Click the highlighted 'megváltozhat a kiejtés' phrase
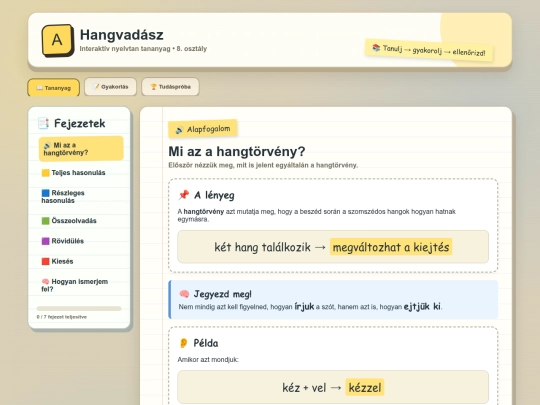 point(391,247)
